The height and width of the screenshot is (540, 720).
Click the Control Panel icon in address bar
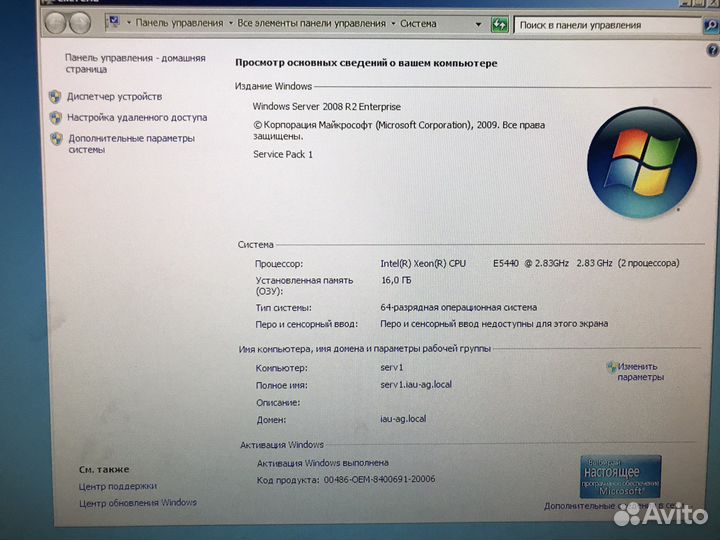point(114,22)
